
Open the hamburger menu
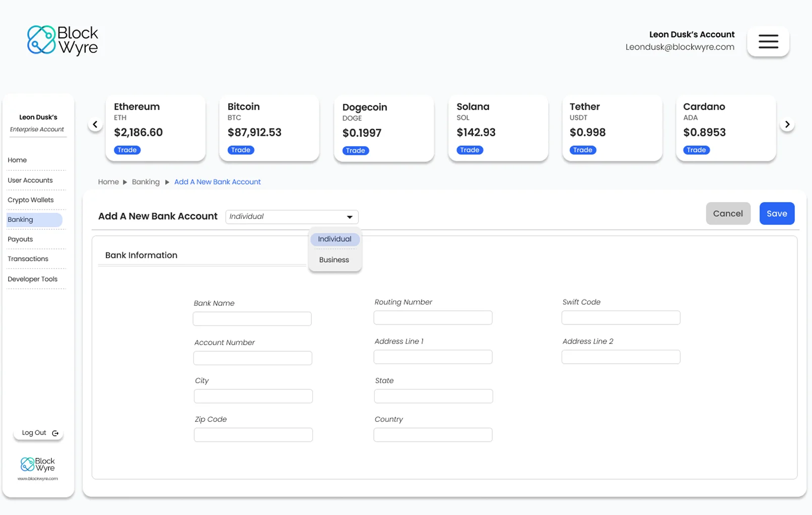[x=768, y=41]
